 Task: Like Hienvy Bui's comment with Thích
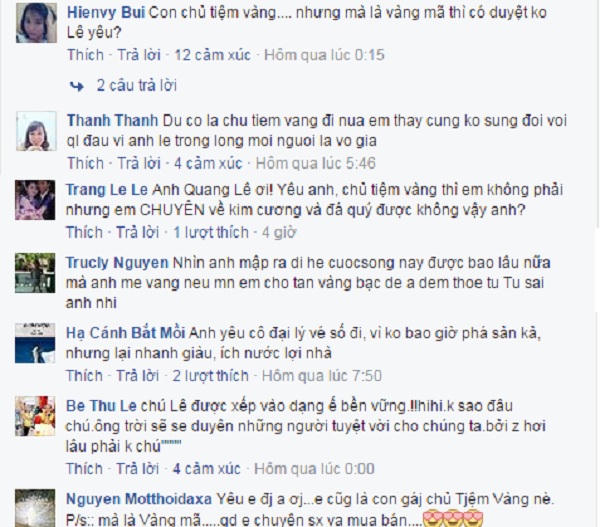pos(85,55)
